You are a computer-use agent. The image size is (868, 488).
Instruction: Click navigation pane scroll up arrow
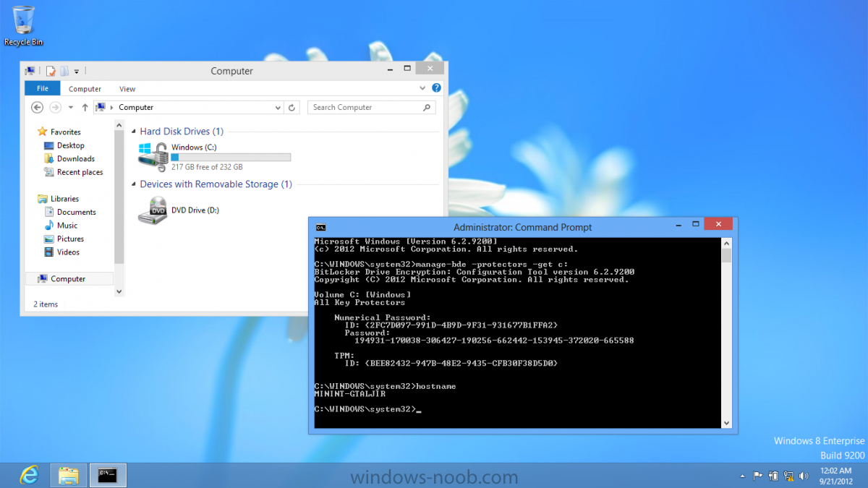(119, 125)
